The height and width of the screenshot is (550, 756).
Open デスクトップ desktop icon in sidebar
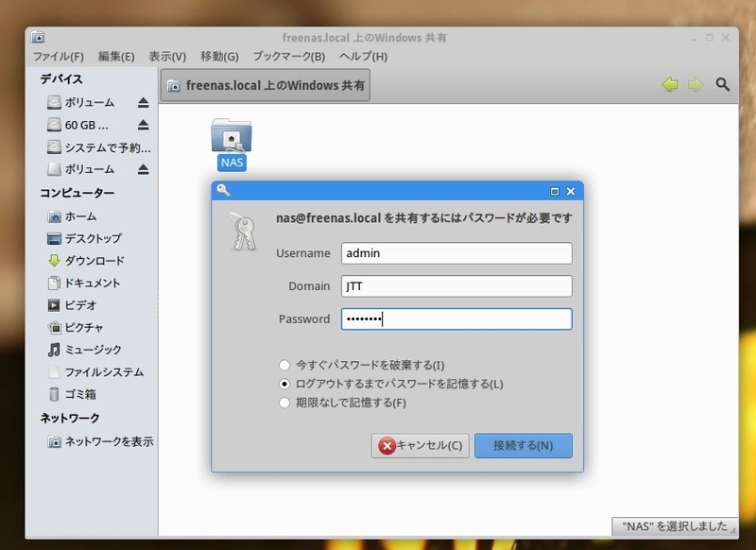coord(54,238)
